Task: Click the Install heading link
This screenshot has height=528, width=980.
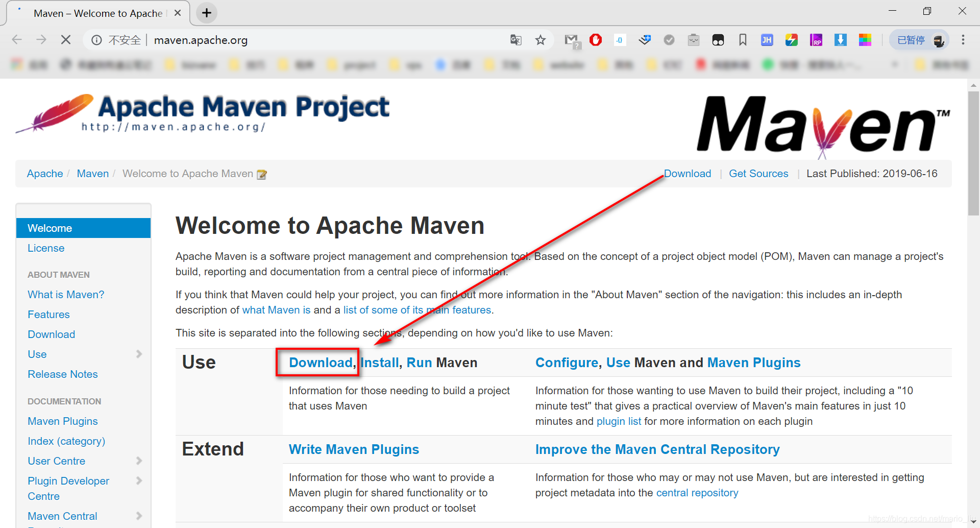Action: pos(380,363)
